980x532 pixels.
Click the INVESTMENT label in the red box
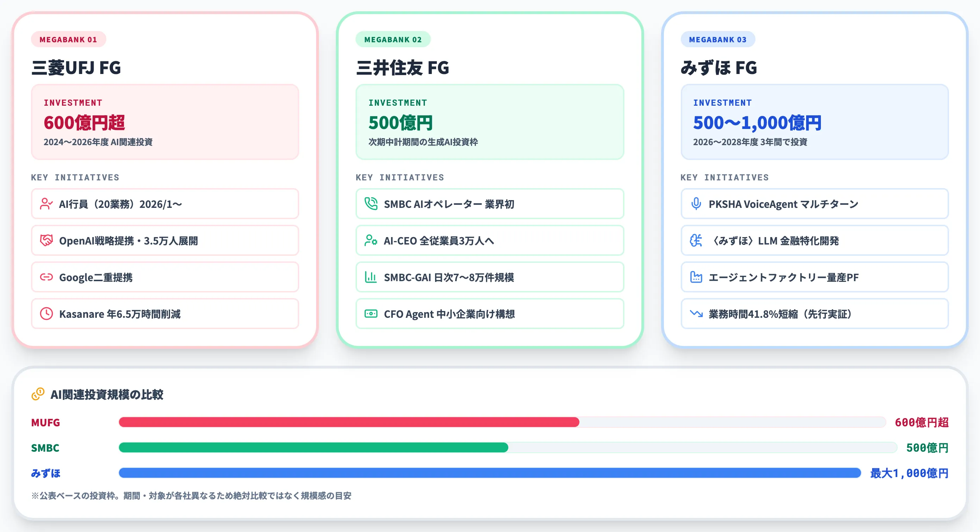point(73,103)
